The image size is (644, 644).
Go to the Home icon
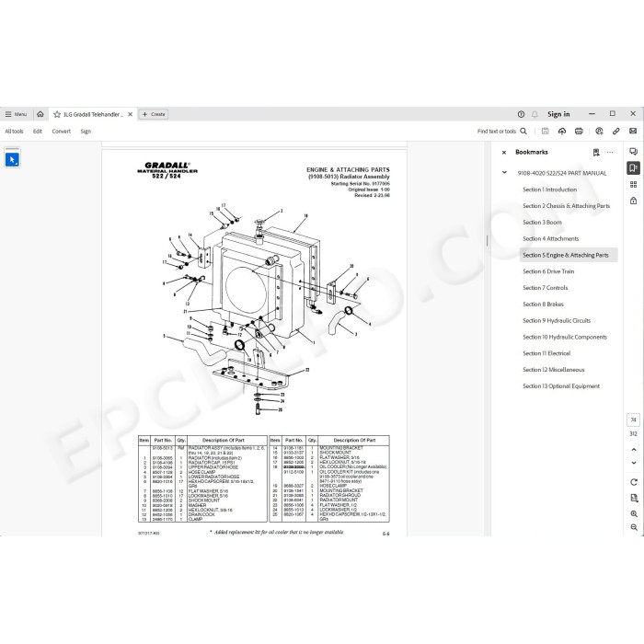pos(40,114)
